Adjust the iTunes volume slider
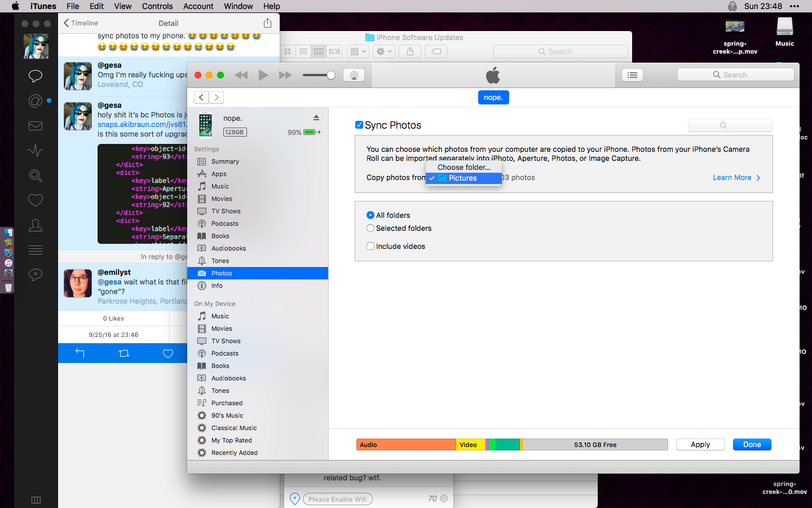This screenshot has width=812, height=508. coord(319,75)
